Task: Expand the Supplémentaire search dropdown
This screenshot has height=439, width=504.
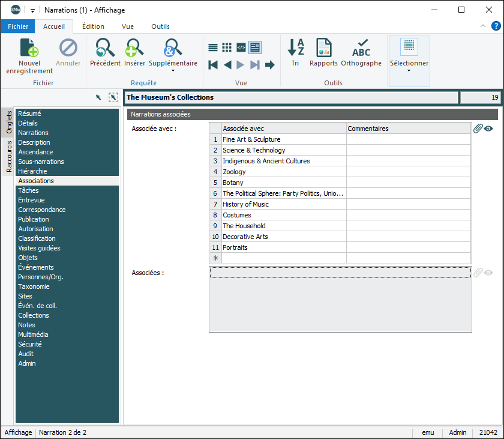Action: click(173, 71)
